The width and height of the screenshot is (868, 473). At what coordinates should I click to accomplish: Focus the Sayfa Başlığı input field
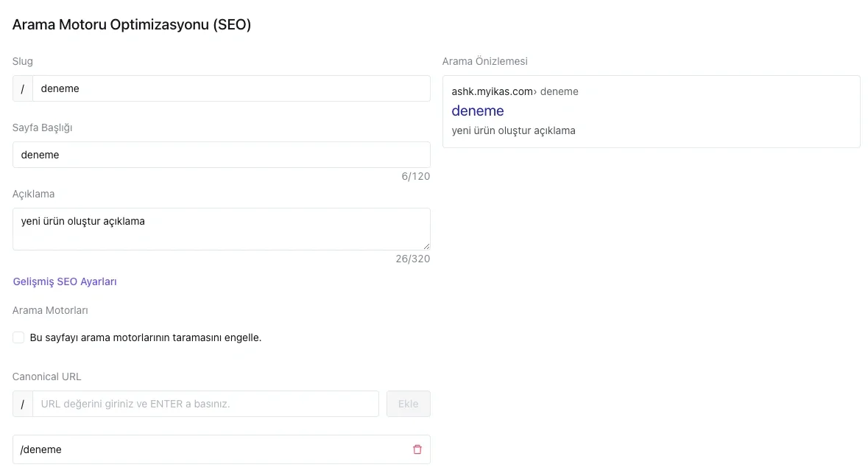[x=222, y=155]
